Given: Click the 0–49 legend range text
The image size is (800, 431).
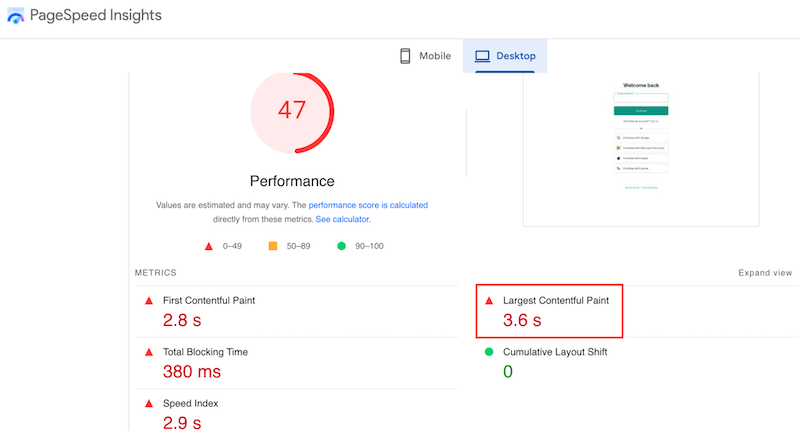Looking at the screenshot, I should (x=232, y=246).
